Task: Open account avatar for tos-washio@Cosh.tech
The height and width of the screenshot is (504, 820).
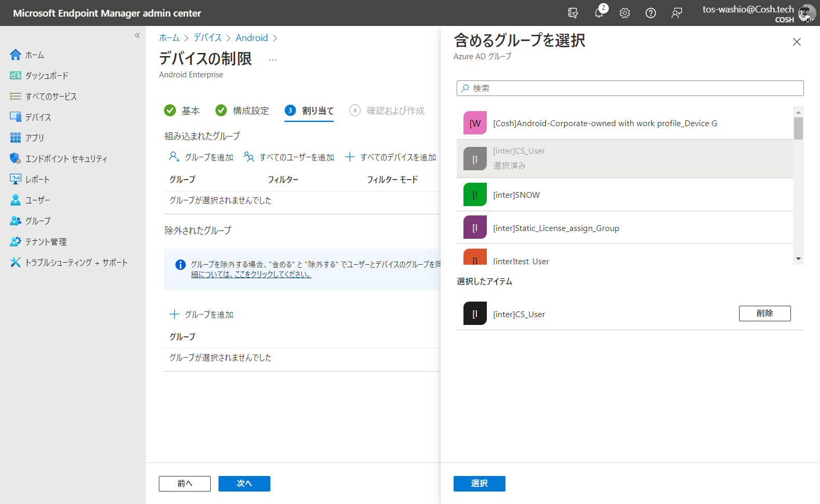Action: (x=807, y=13)
